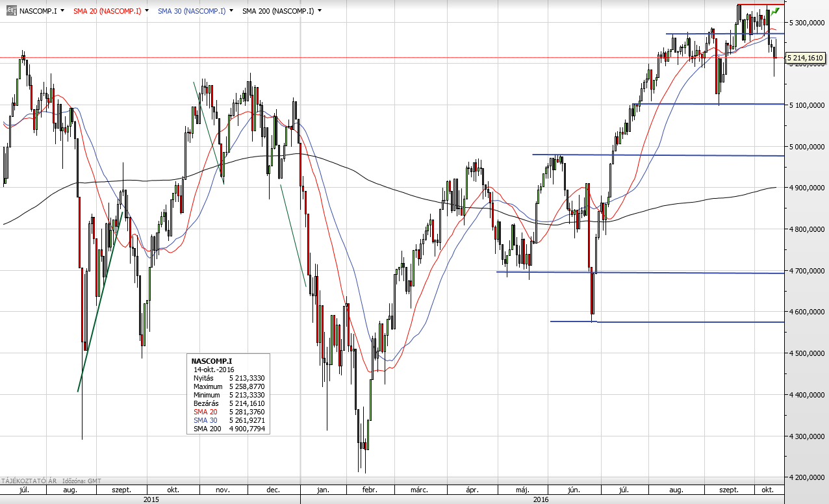Click the equity instrument icon beside NASCOMP.I
Image resolution: width=829 pixels, height=504 pixels.
point(12,10)
